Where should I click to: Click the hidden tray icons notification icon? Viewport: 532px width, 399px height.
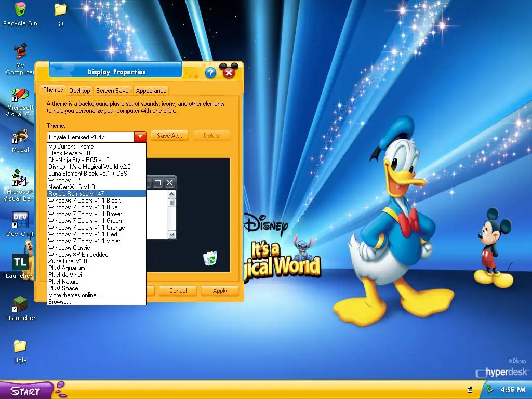pos(470,390)
